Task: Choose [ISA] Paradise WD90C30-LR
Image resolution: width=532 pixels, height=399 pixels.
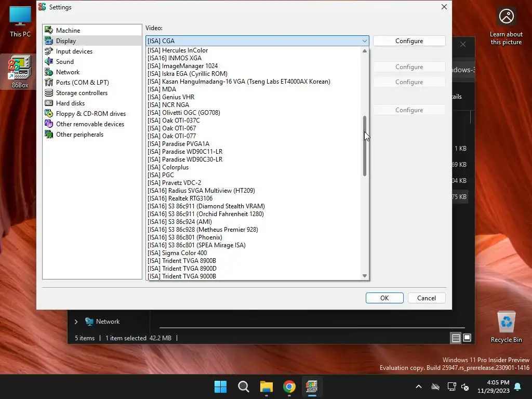Action: (254, 159)
